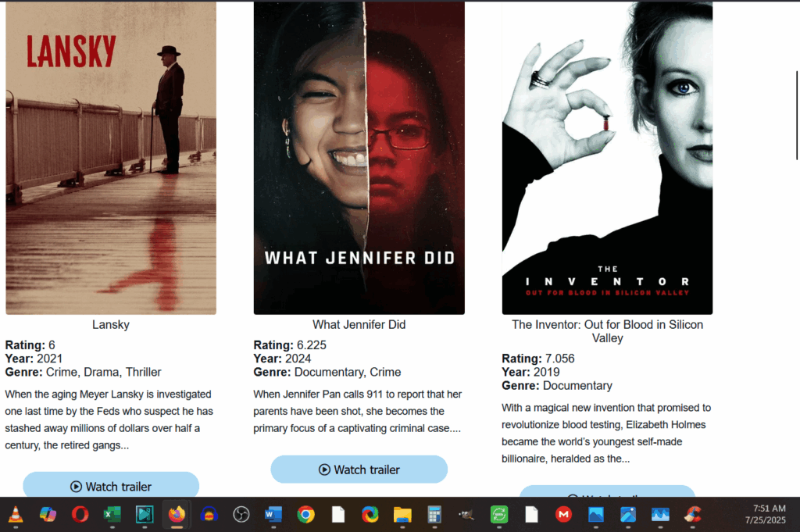
Task: Watch trailer for Lansky
Action: 111,484
